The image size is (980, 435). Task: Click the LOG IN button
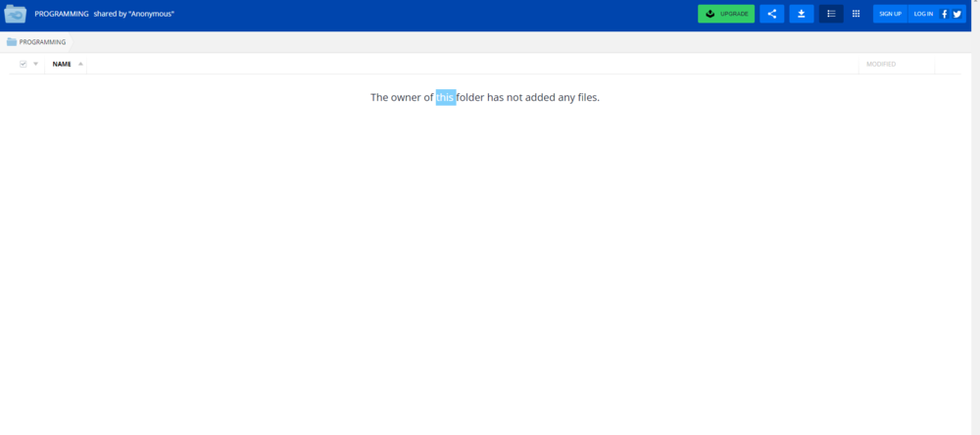[x=923, y=14]
